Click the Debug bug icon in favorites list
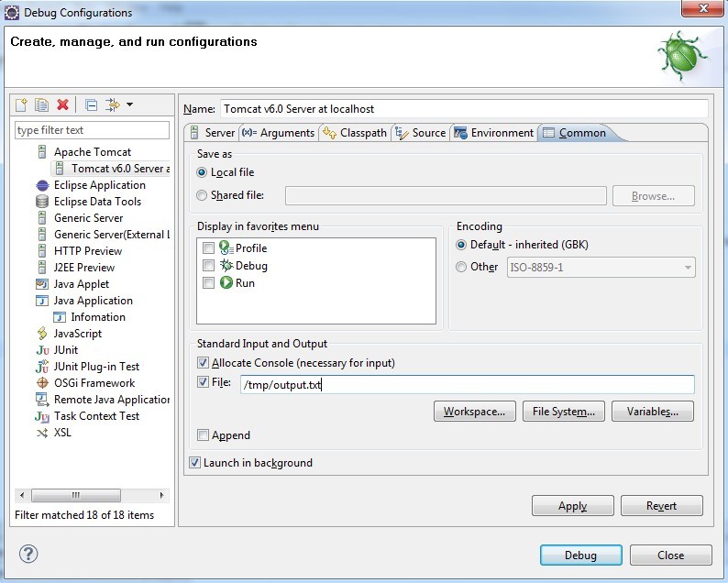 pyautogui.click(x=226, y=265)
